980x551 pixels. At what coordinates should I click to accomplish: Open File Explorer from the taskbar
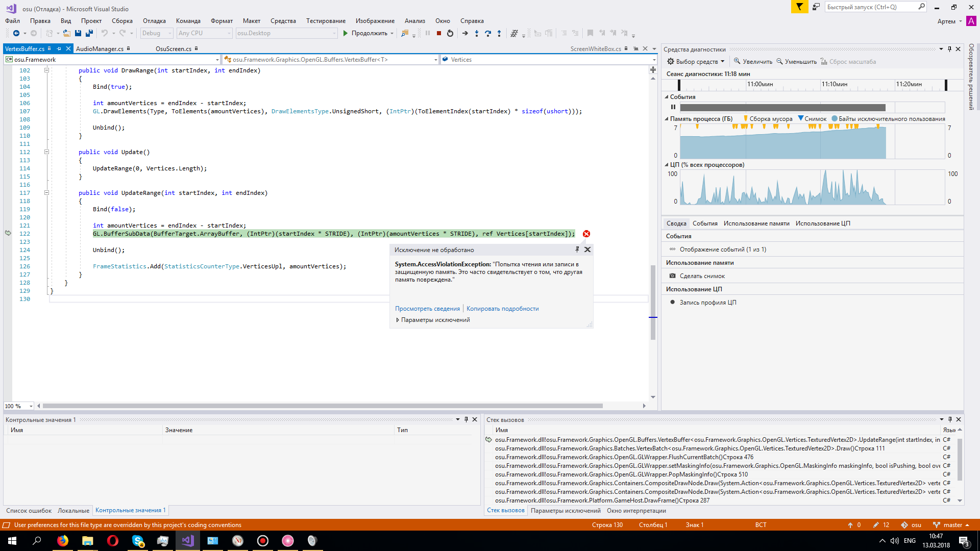(x=88, y=541)
